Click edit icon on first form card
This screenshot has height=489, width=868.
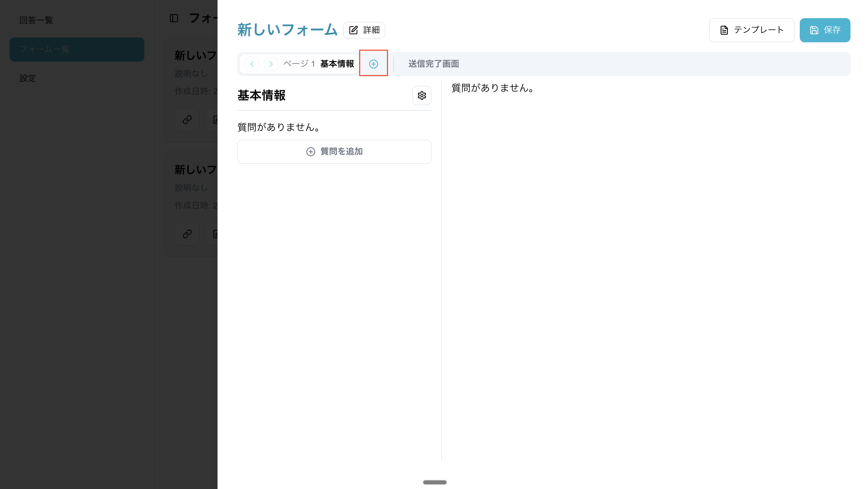pyautogui.click(x=214, y=119)
